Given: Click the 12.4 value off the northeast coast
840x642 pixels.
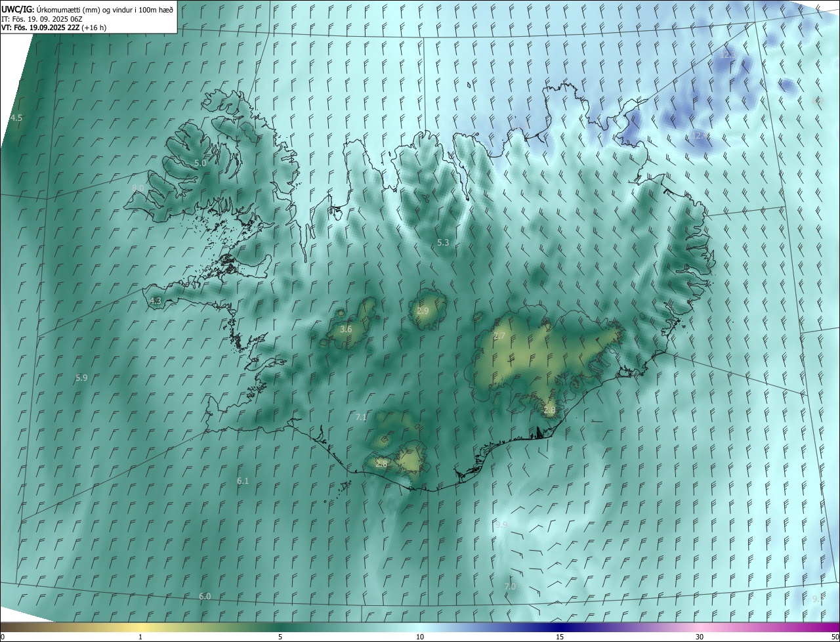Looking at the screenshot, I should pyautogui.click(x=700, y=135).
